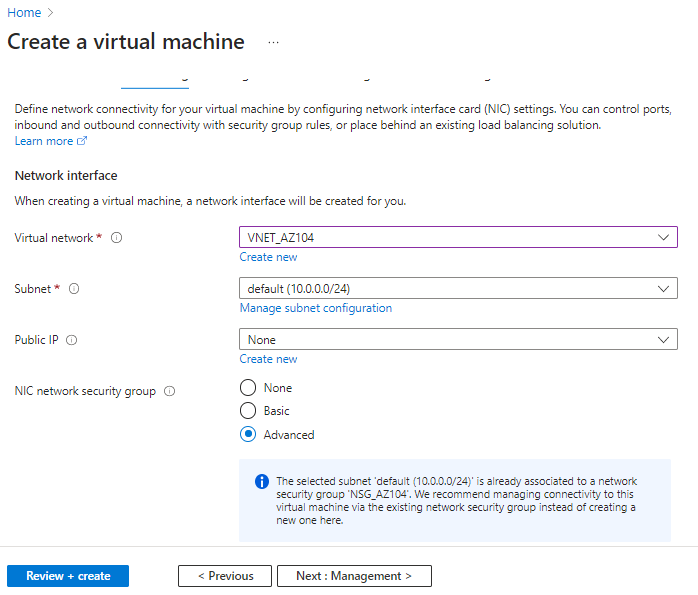Click the Network interface heading
The image size is (698, 595).
[66, 176]
